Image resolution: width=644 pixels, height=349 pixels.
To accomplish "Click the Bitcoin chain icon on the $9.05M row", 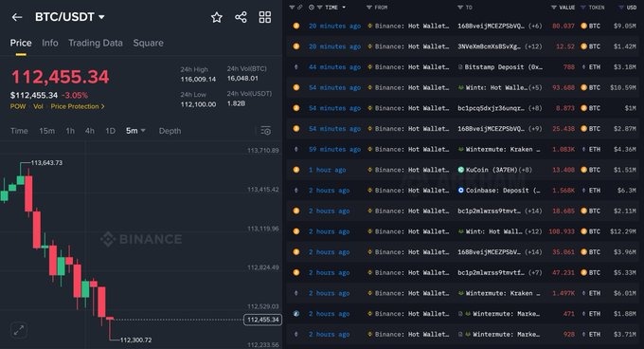I will 296,26.
